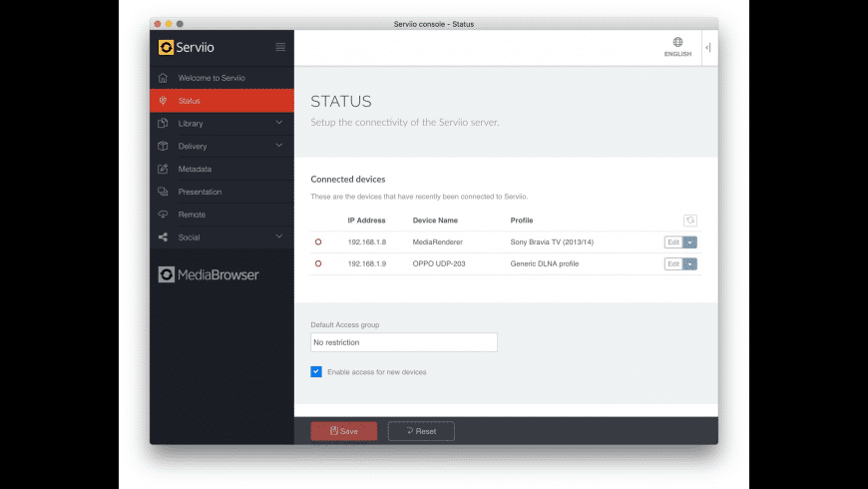Click the Delivery box icon
This screenshot has height=489, width=868.
163,147
